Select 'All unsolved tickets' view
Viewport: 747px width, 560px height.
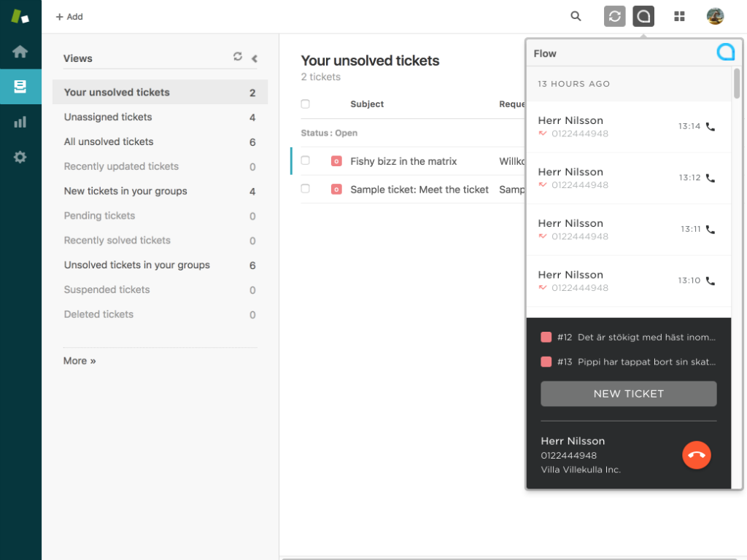[x=109, y=142]
